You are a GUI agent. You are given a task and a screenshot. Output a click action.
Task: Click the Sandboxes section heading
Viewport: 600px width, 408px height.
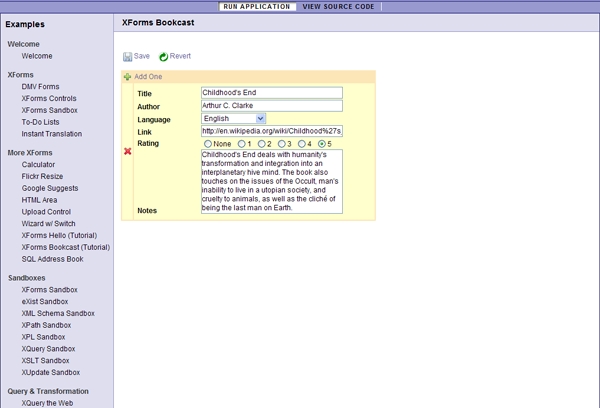(x=26, y=278)
